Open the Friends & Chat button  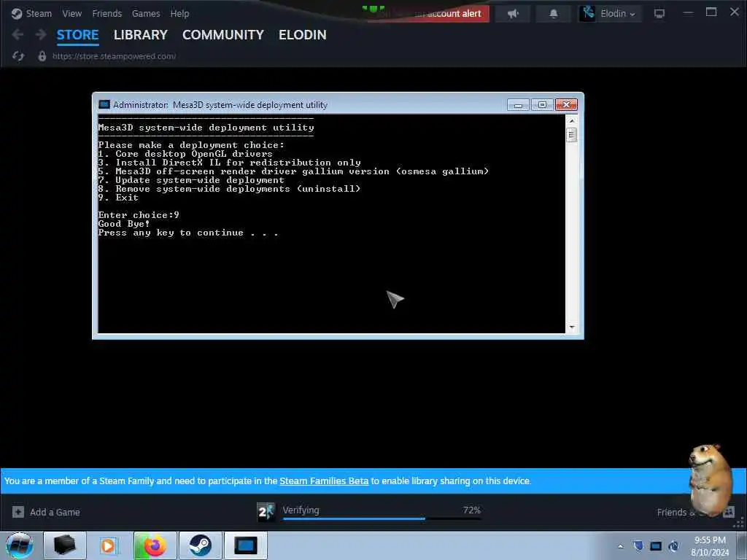(x=695, y=513)
